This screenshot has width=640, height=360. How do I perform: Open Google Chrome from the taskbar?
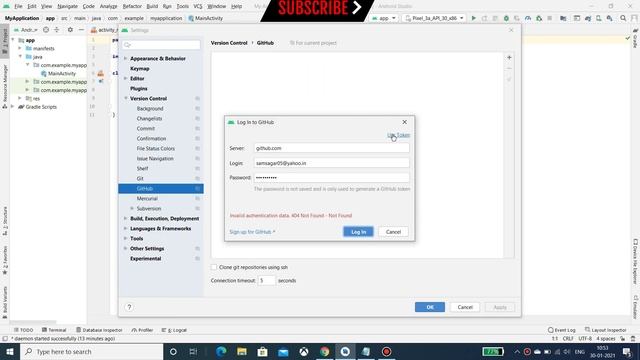[324, 351]
